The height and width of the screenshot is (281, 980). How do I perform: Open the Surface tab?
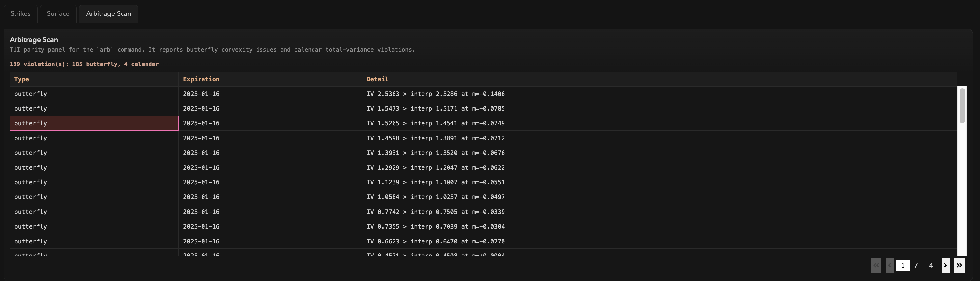pos(58,14)
